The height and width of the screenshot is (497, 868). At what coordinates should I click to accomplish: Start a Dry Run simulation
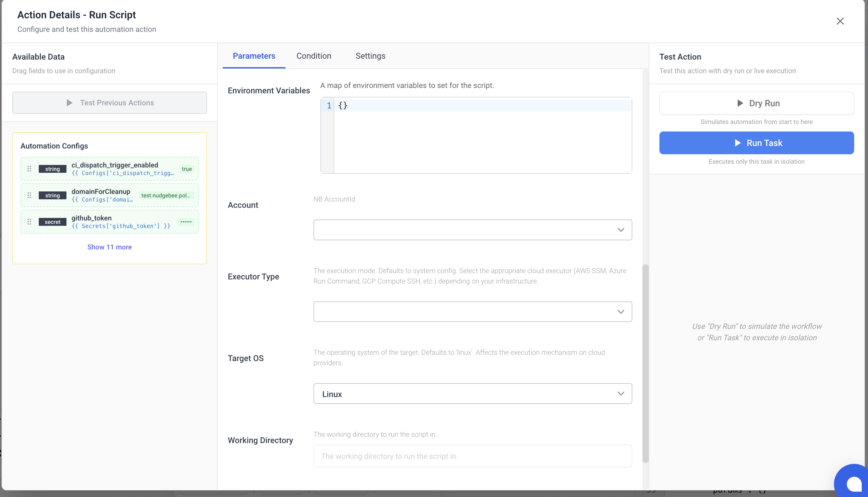click(756, 103)
